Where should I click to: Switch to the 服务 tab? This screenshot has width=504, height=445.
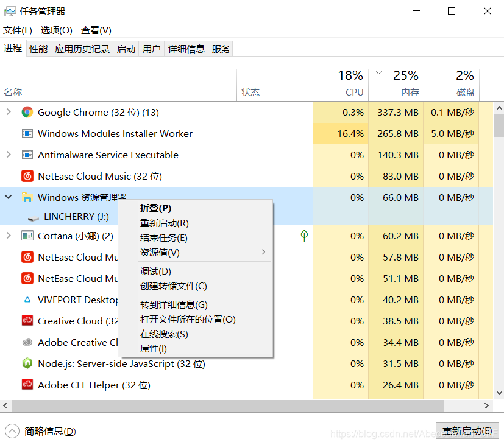coord(221,49)
